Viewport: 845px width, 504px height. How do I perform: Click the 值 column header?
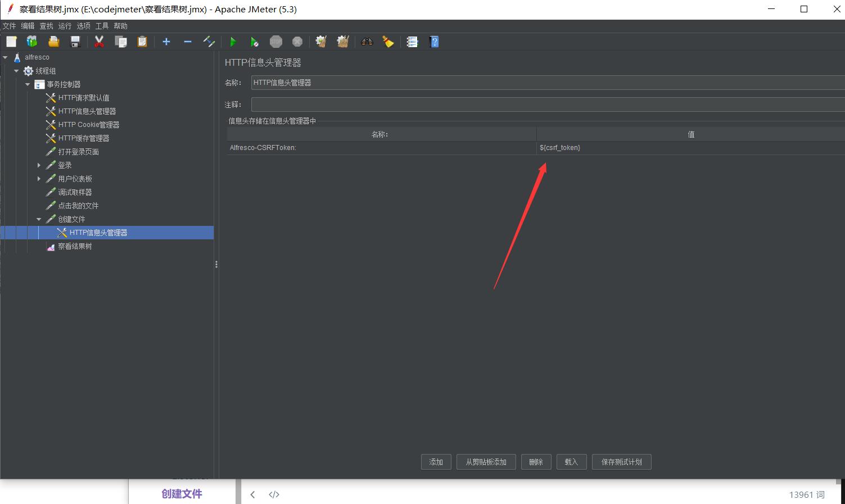click(x=691, y=134)
